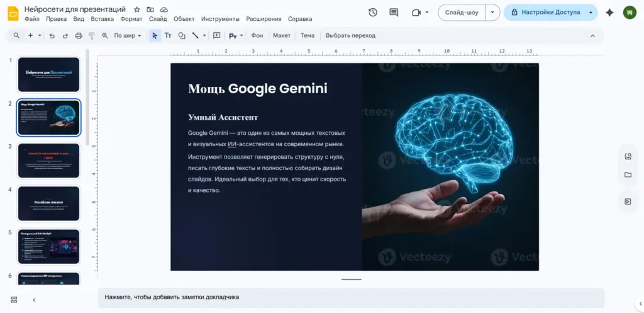Open the shape insert tool

[x=182, y=36]
